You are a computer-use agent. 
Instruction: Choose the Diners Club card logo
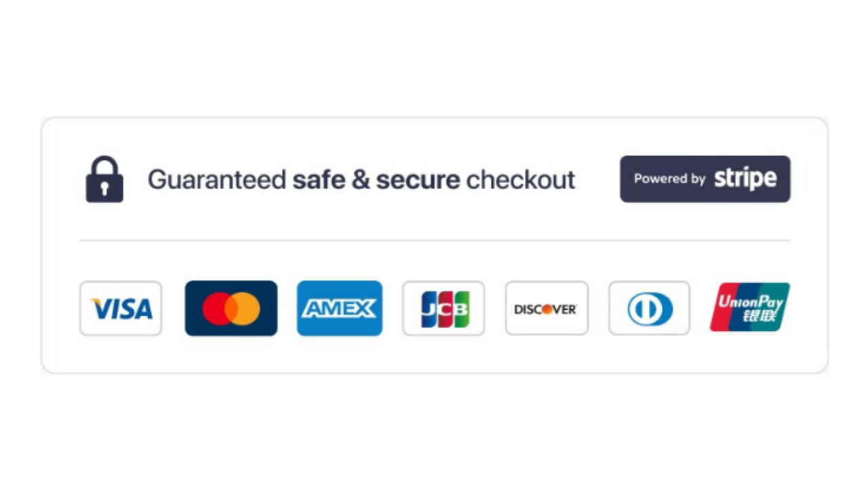click(x=650, y=308)
